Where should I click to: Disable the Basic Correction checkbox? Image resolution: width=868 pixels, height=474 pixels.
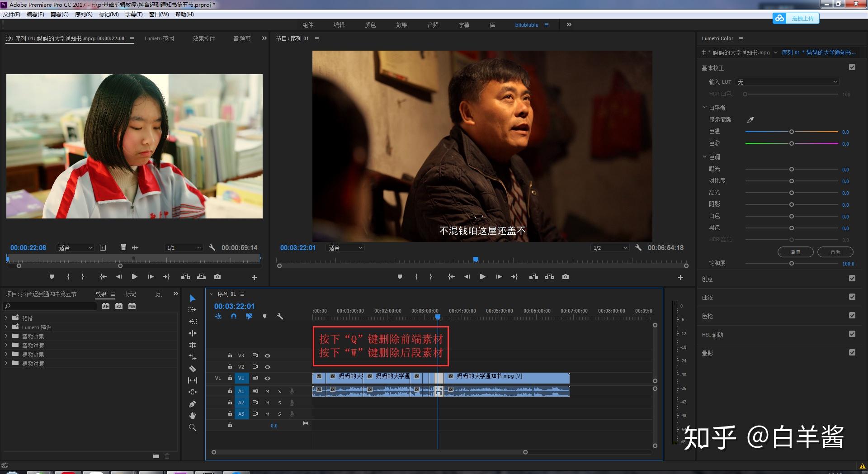tap(852, 67)
